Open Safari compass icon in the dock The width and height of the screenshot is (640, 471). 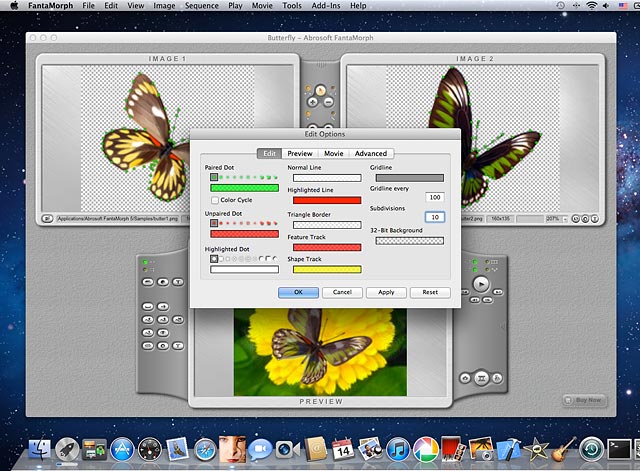click(205, 449)
